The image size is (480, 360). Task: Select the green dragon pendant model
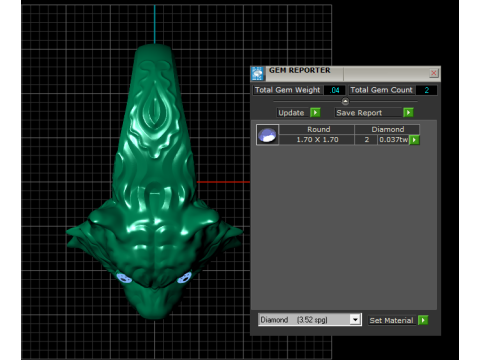coord(154,182)
